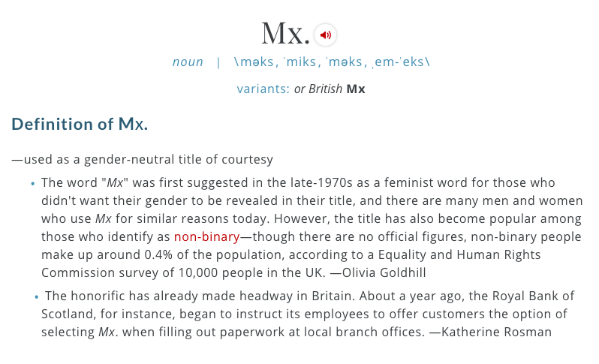Click the italic 'or British' text
This screenshot has height=364, width=599.
click(318, 89)
